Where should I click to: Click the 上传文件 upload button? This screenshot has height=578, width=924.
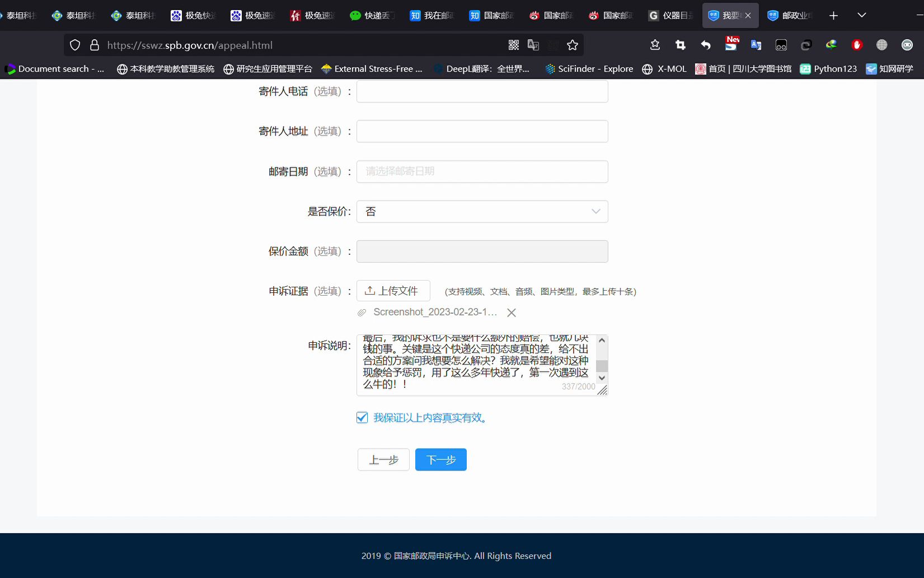click(393, 291)
